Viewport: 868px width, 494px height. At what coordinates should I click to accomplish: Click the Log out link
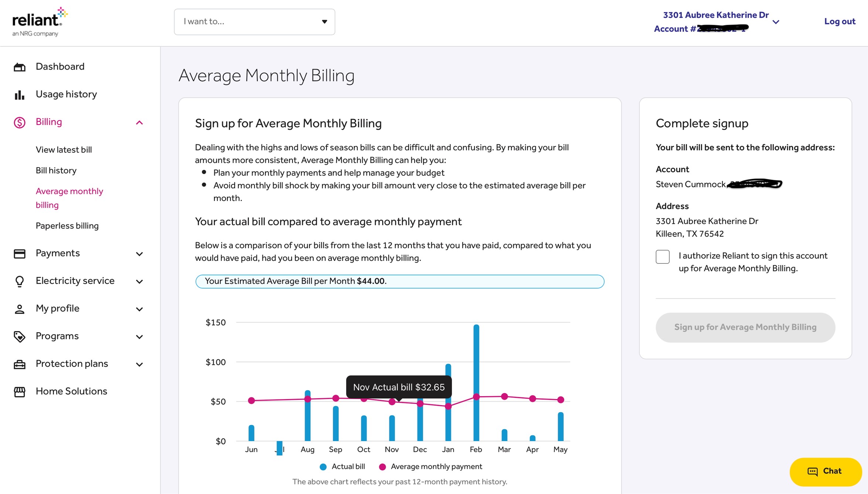[x=840, y=21]
